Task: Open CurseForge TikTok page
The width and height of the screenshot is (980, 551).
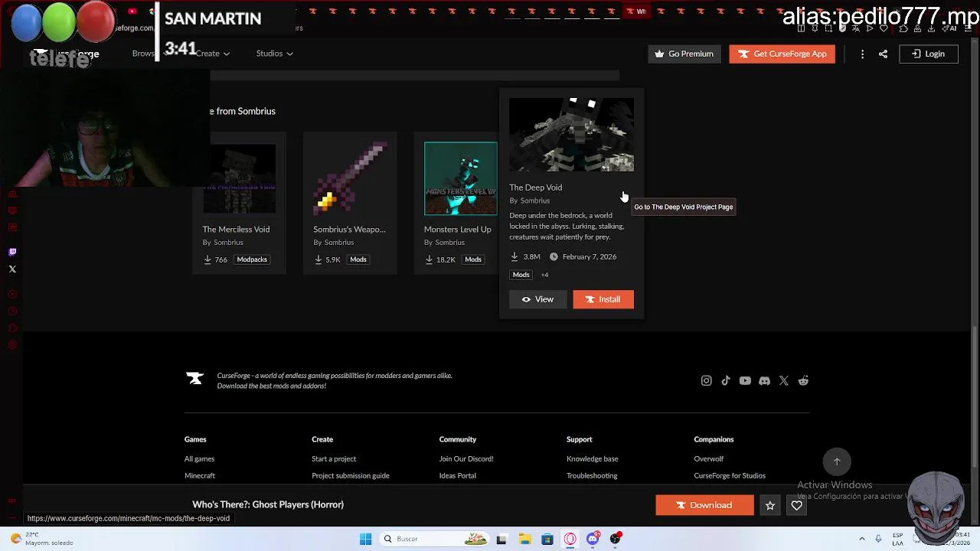Action: (x=726, y=380)
